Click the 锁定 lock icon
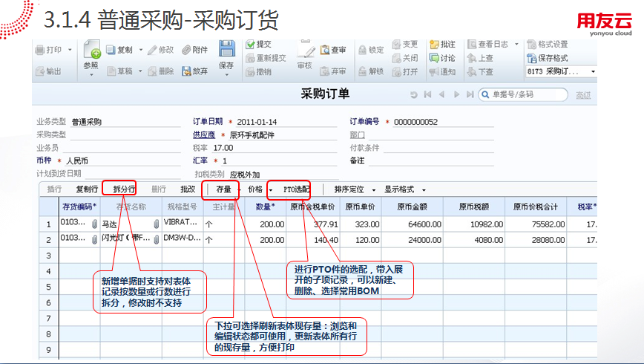 (362, 50)
